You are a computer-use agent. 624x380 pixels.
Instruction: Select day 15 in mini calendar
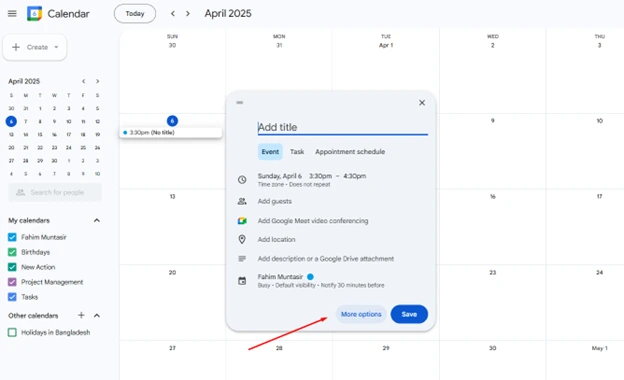[40, 134]
